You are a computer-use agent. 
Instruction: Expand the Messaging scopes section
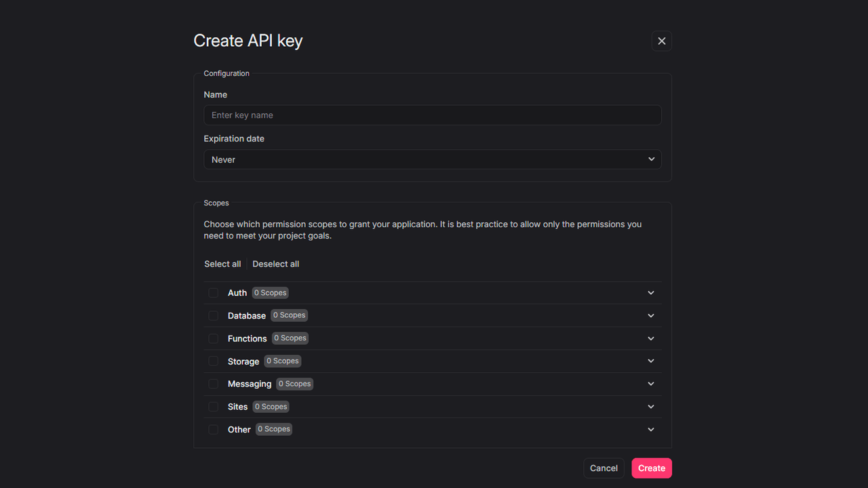click(x=650, y=384)
